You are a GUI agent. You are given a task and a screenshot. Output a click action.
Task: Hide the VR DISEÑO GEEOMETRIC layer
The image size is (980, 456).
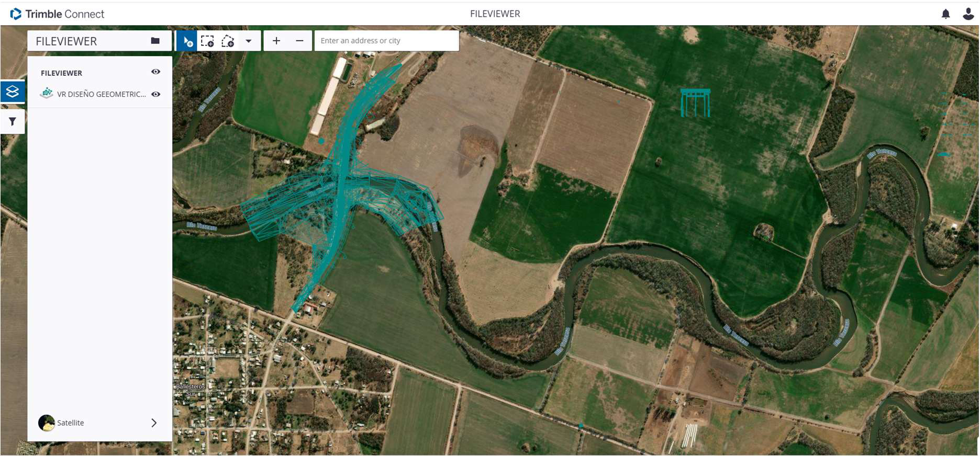click(155, 95)
